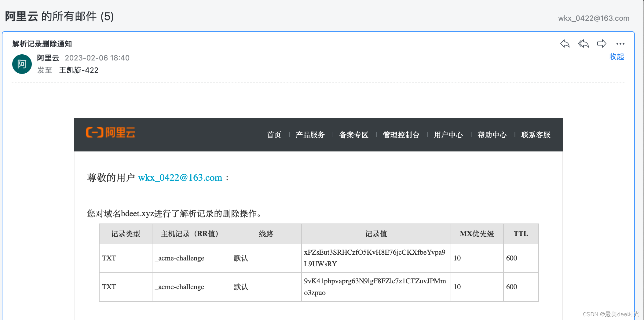
Task: Click the TTL column header
Action: tap(521, 234)
